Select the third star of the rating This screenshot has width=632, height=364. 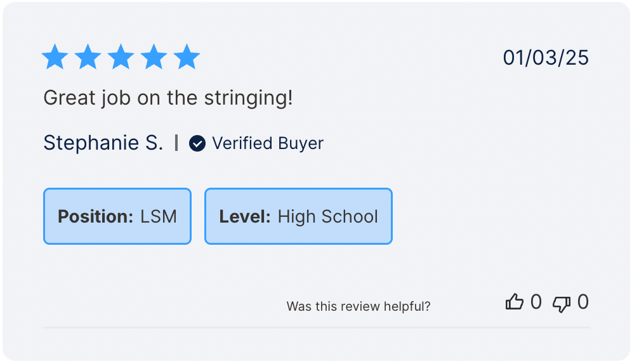tap(121, 57)
